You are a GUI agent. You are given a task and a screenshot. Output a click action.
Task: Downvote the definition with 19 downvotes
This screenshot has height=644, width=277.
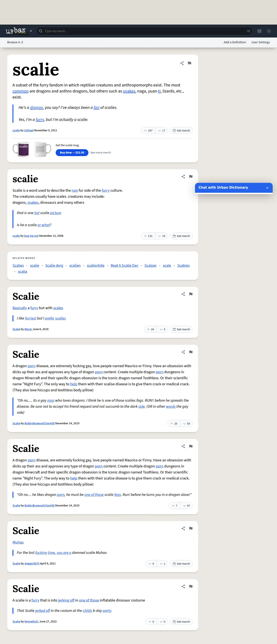(x=162, y=236)
